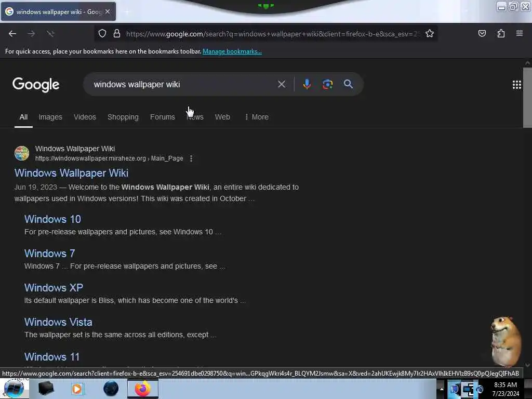
Task: Clear the search box with X
Action: 281,84
